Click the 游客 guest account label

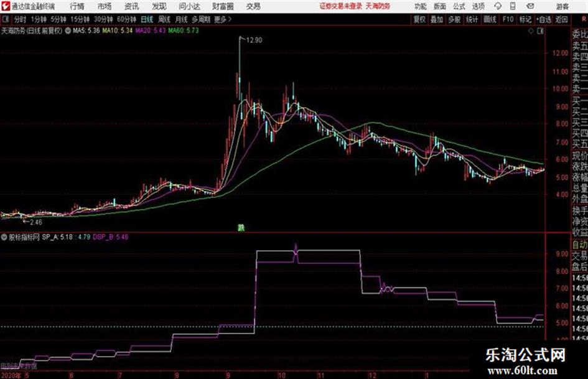pos(562,6)
